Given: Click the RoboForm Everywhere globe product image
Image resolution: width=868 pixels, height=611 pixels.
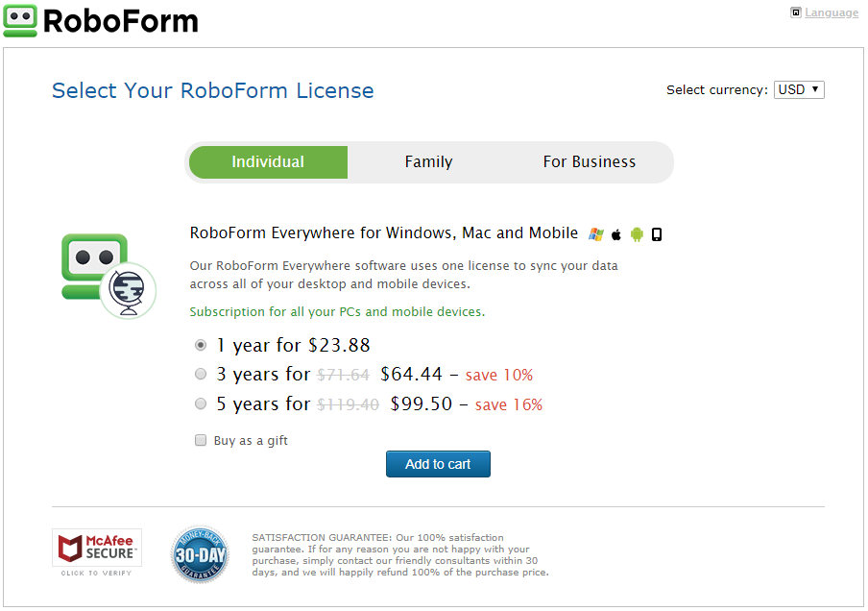Looking at the screenshot, I should 108,276.
